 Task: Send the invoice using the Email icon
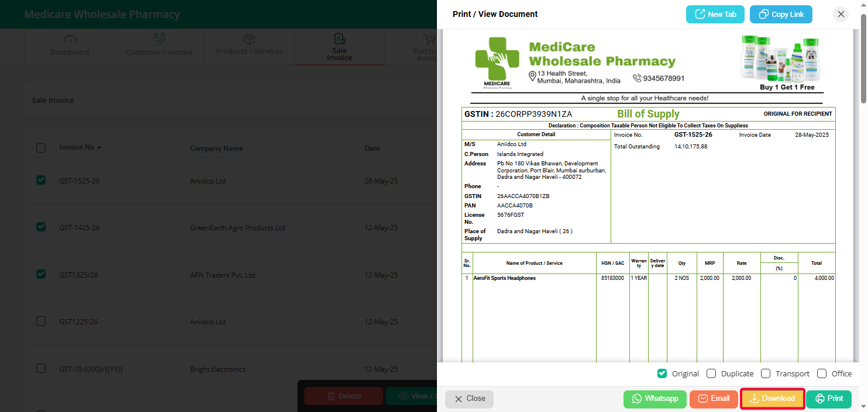point(713,399)
